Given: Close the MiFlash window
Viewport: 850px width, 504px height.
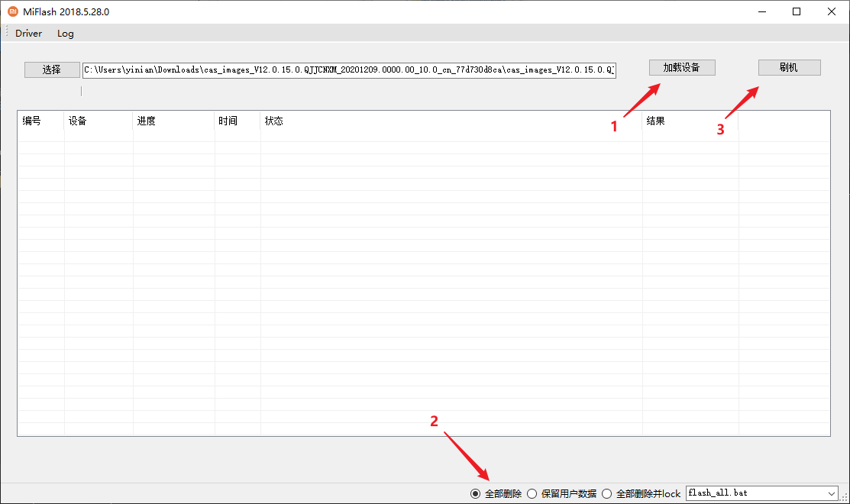Looking at the screenshot, I should 832,11.
